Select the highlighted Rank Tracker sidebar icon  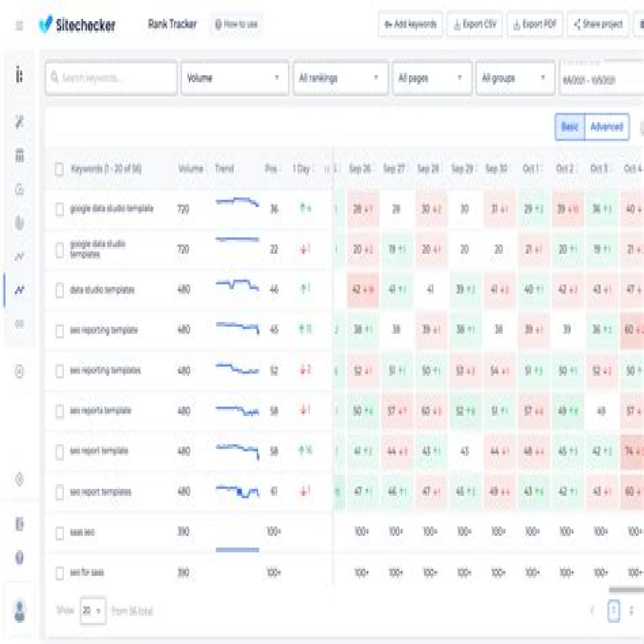click(19, 290)
